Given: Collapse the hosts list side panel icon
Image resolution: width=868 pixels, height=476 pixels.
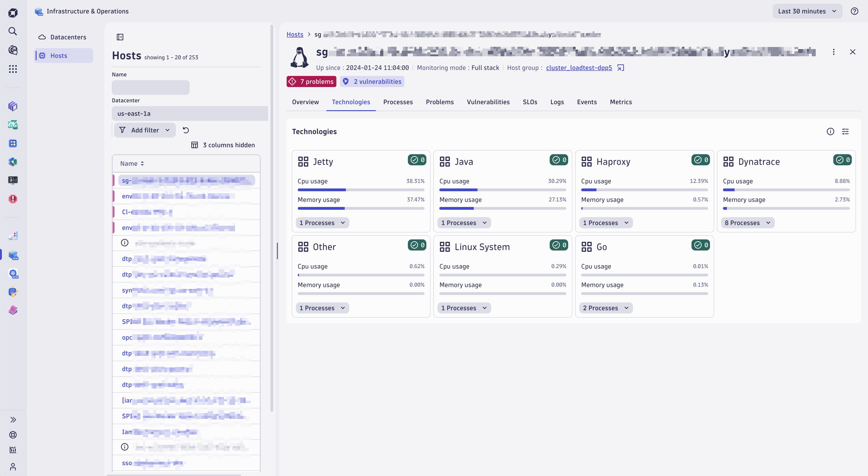Looking at the screenshot, I should 120,37.
